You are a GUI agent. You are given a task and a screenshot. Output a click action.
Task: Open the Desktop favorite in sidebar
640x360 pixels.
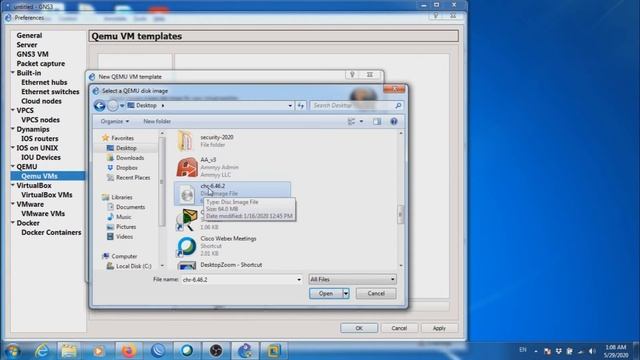click(126, 148)
